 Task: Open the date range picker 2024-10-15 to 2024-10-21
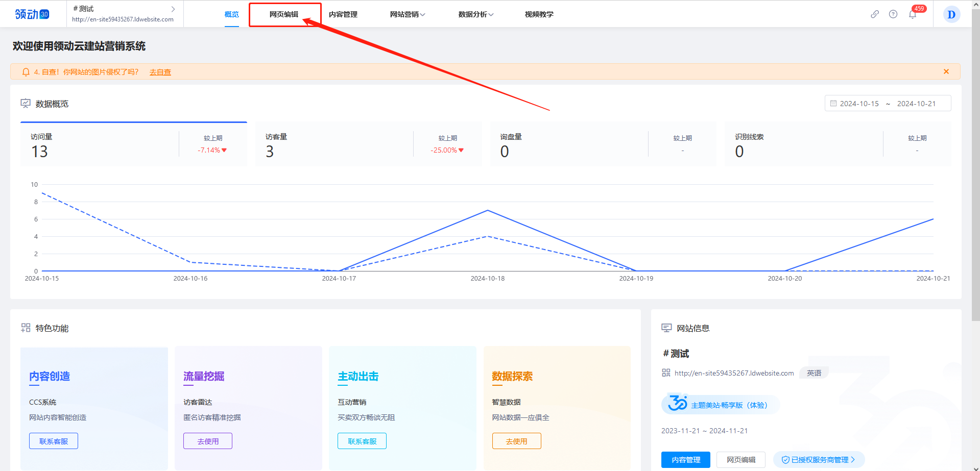tap(888, 103)
